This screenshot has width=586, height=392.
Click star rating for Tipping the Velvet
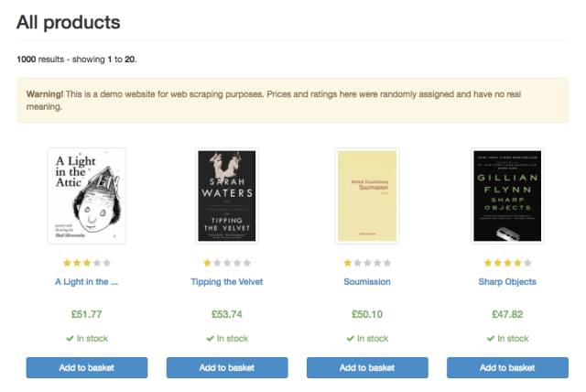[x=227, y=263]
